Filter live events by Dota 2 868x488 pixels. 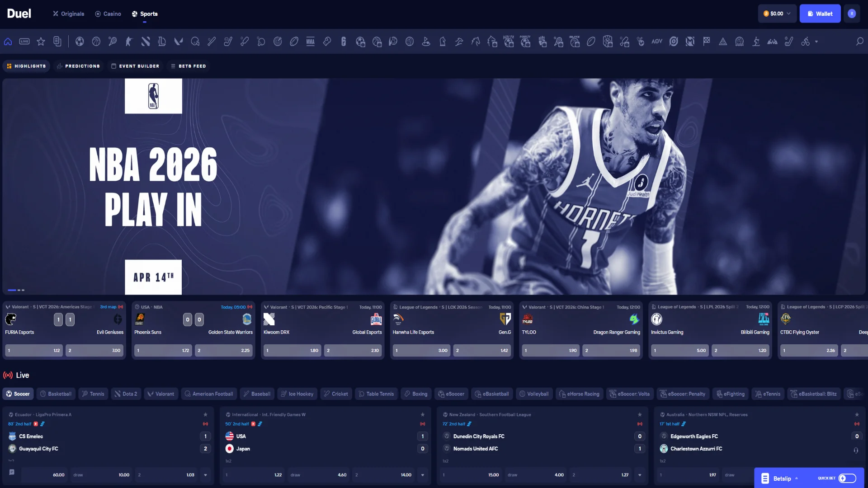coord(126,394)
